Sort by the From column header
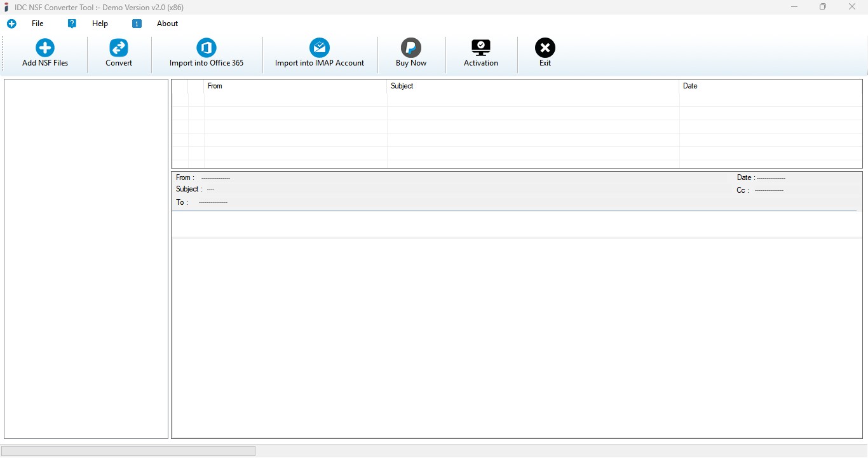Viewport: 868px width, 458px height. click(295, 86)
